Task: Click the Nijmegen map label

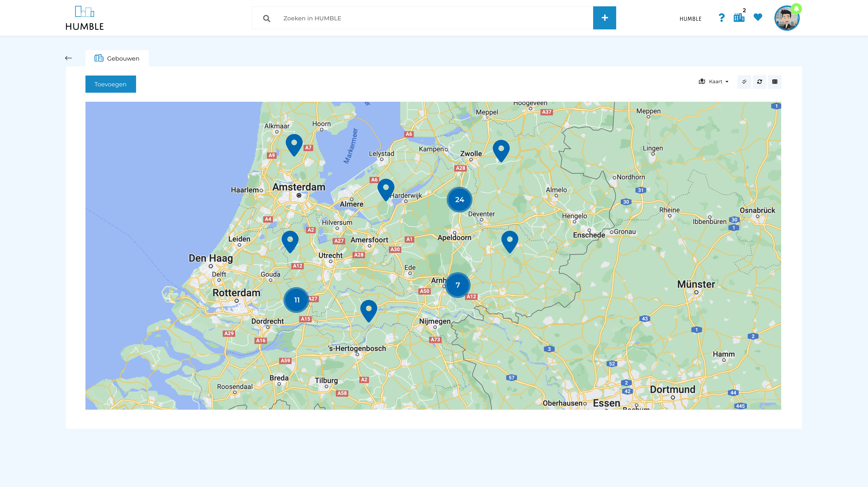Action: point(435,321)
